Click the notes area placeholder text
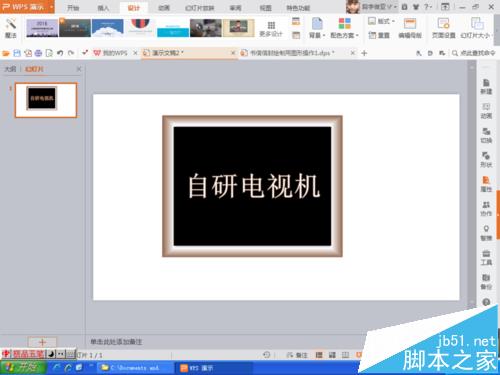This screenshot has width=500, height=375. (x=116, y=342)
